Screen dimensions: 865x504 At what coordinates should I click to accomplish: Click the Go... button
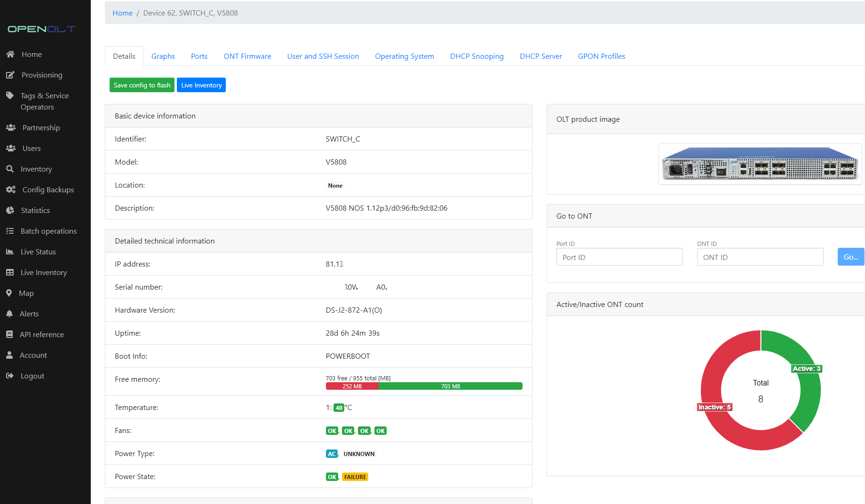(x=850, y=257)
